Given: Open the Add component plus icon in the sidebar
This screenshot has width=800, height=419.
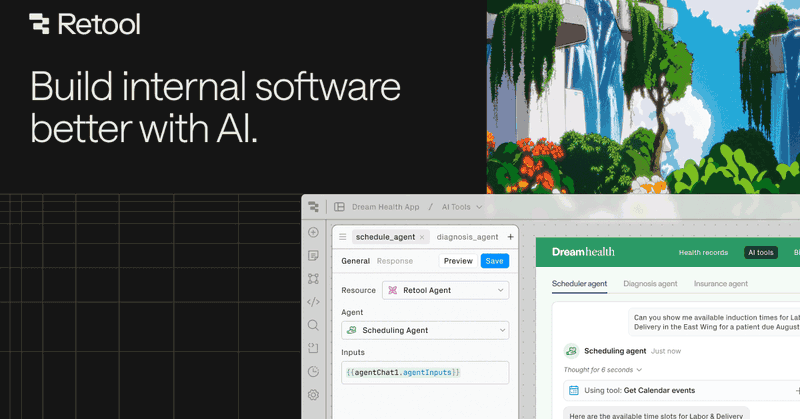Looking at the screenshot, I should tap(313, 232).
